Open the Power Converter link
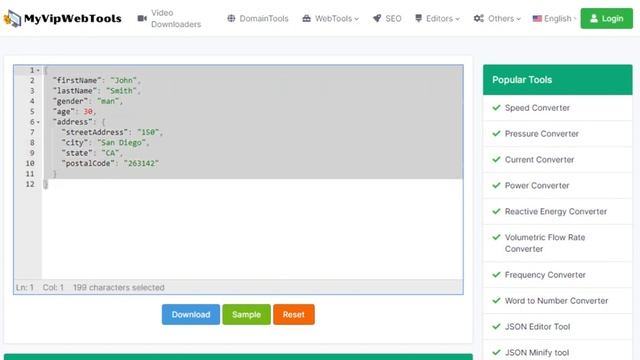This screenshot has height=360, width=640. click(x=537, y=185)
